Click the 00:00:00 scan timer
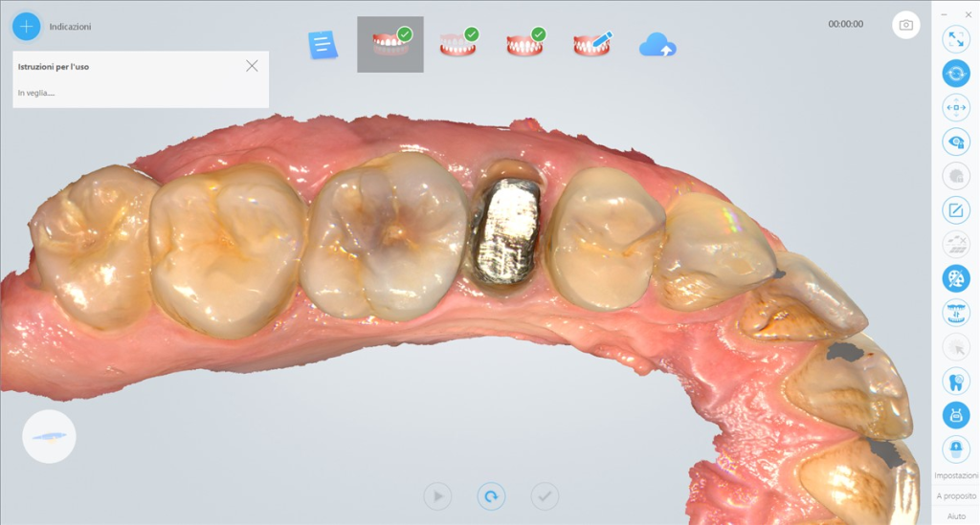Image resolution: width=980 pixels, height=525 pixels. (846, 24)
